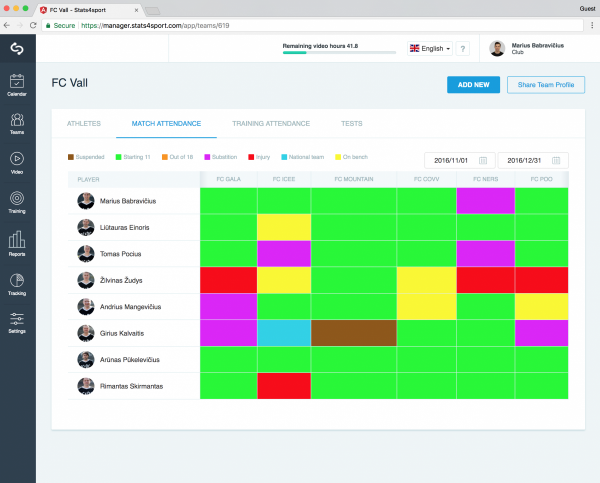Open the Settings sliders icon

[17, 323]
